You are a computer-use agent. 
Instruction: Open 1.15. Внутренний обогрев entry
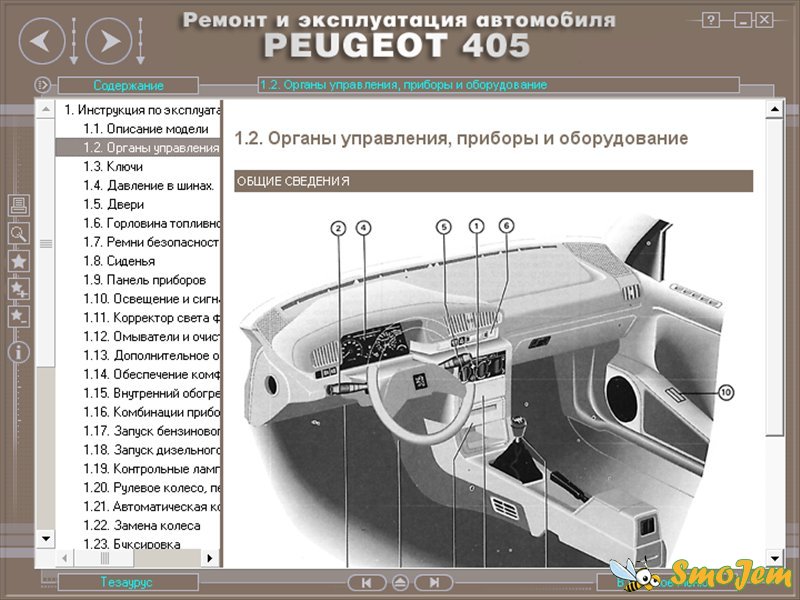pyautogui.click(x=152, y=393)
